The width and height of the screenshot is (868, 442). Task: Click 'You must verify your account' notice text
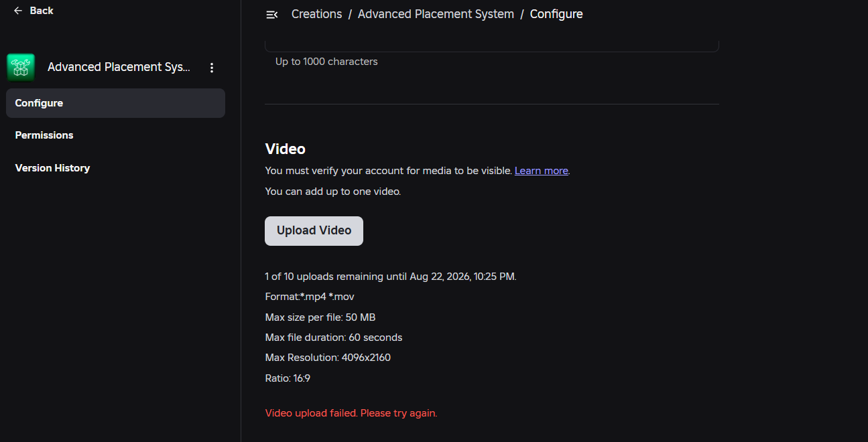389,171
